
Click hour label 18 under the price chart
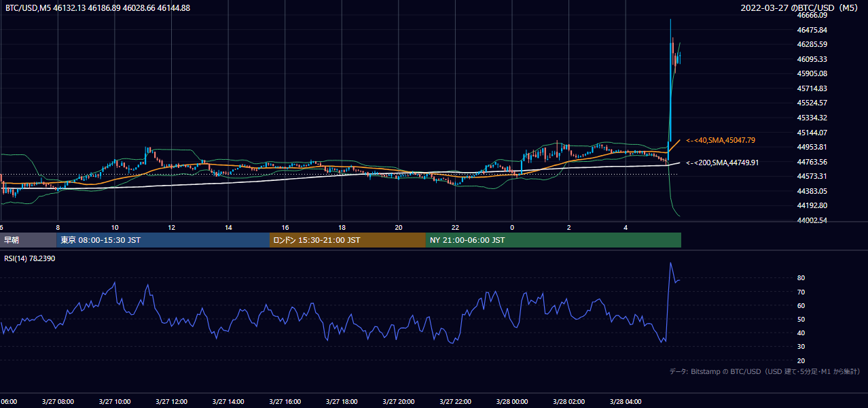[x=342, y=228]
